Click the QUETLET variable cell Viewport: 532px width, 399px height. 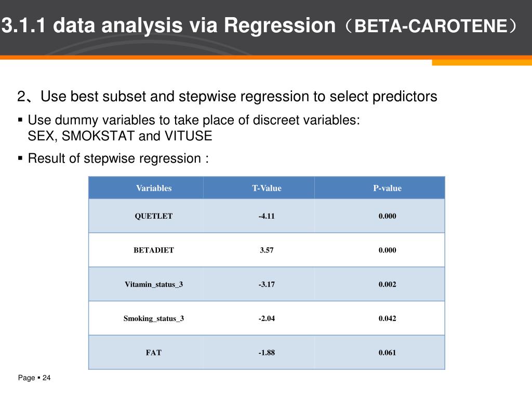point(154,216)
